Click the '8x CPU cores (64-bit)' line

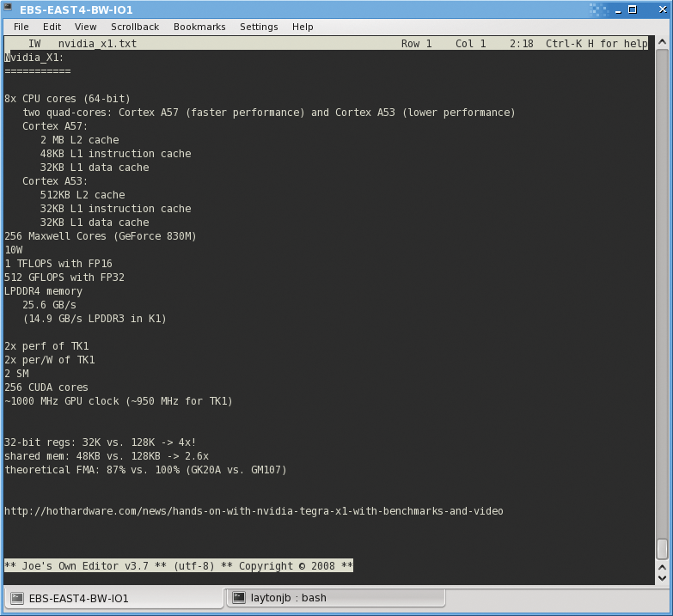pyautogui.click(x=67, y=98)
